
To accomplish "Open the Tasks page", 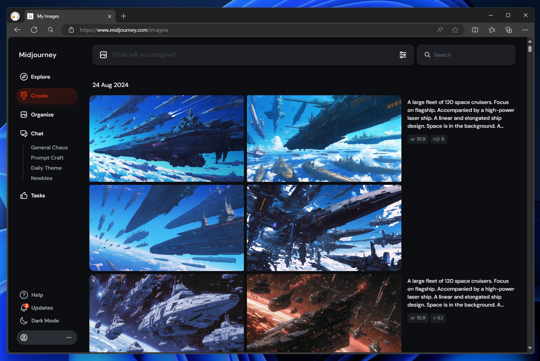I will pos(33,195).
